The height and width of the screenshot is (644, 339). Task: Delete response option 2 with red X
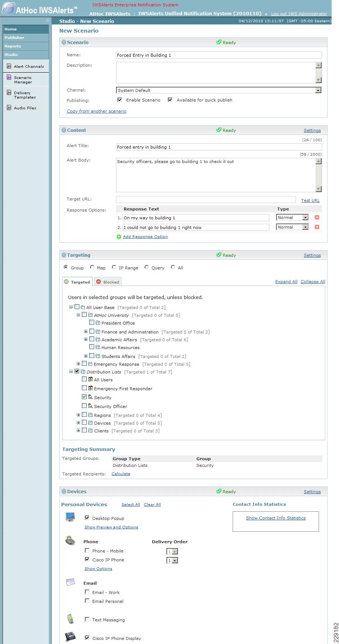pyautogui.click(x=317, y=227)
